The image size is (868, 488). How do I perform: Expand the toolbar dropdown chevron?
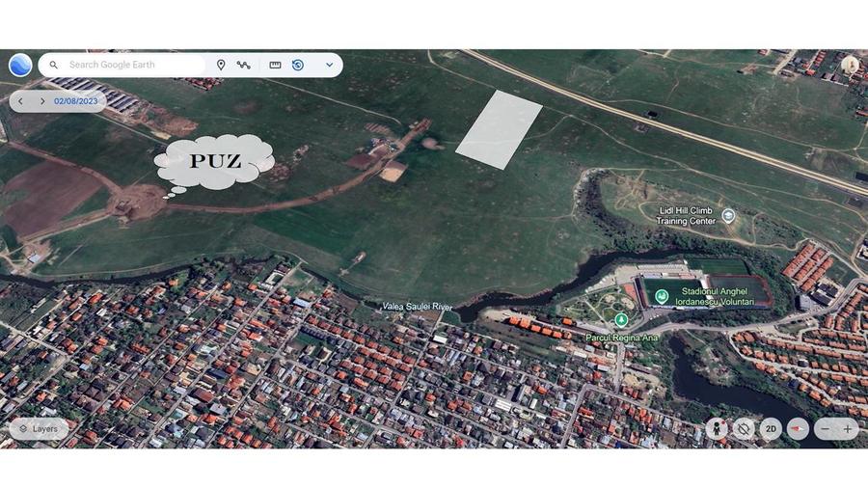(330, 65)
